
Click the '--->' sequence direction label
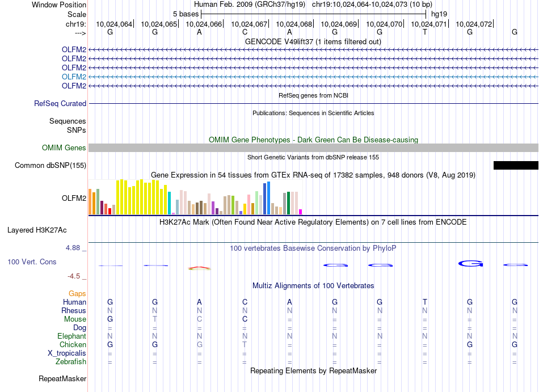pos(80,33)
